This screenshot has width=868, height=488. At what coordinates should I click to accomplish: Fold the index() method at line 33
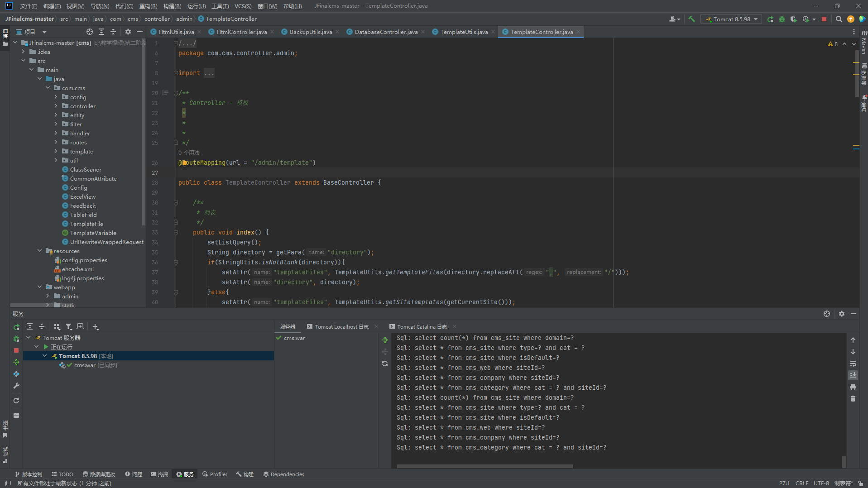coord(176,232)
